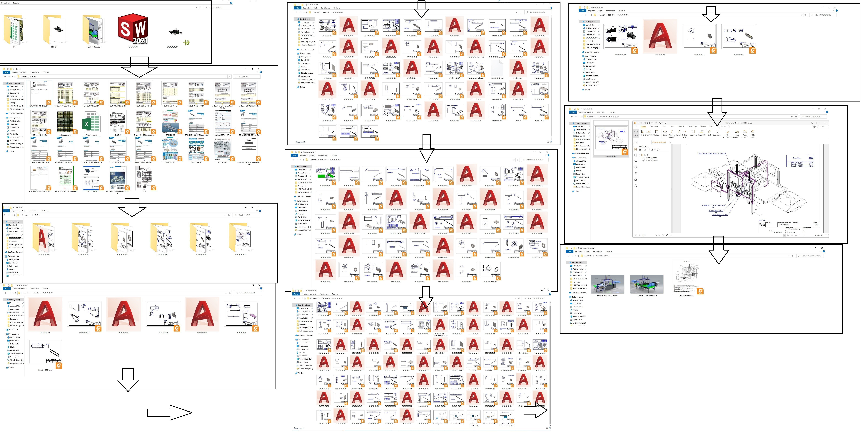Open Fill & Sign in Foxit ribbon
The image size is (868, 433).
pos(752,134)
